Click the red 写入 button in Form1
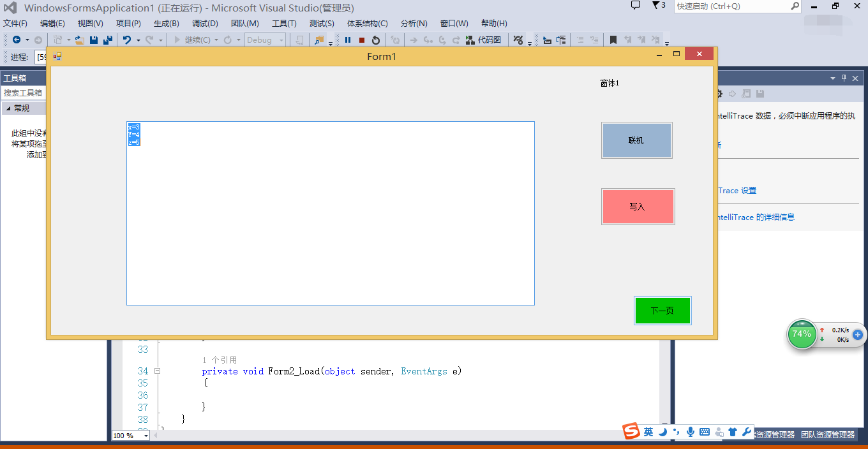 click(x=638, y=207)
